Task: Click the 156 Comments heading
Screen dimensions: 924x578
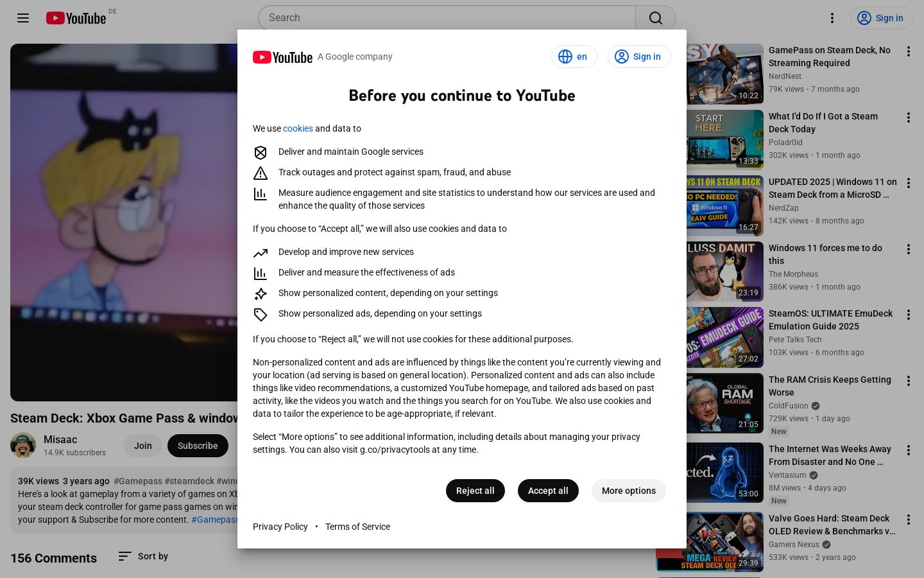Action: click(x=53, y=558)
